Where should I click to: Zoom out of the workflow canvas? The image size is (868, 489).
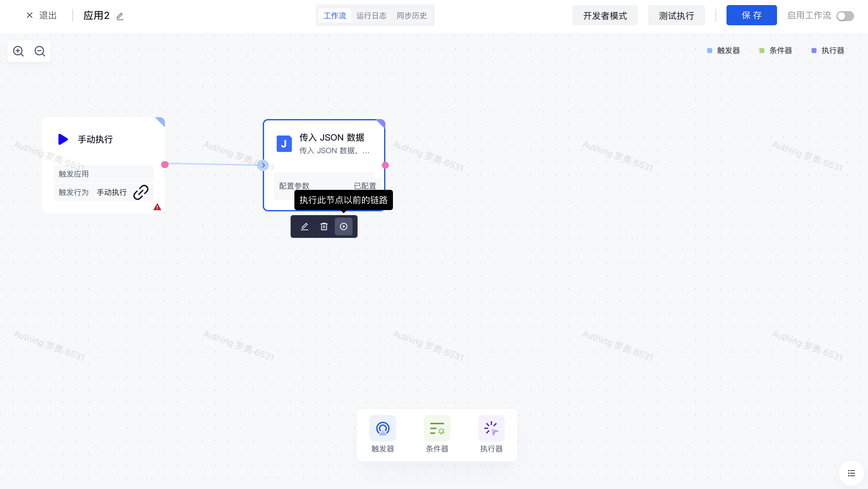coord(40,51)
